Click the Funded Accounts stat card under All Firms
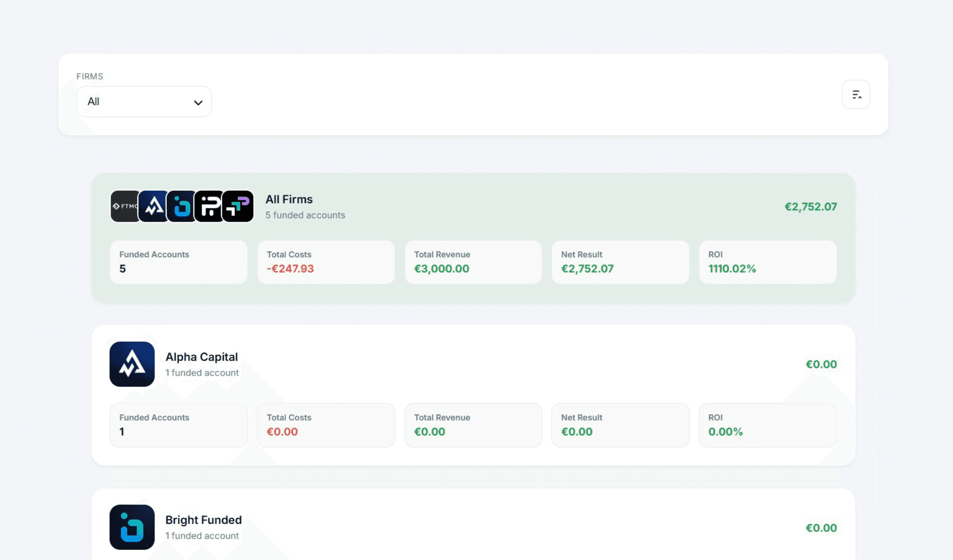 [x=178, y=262]
